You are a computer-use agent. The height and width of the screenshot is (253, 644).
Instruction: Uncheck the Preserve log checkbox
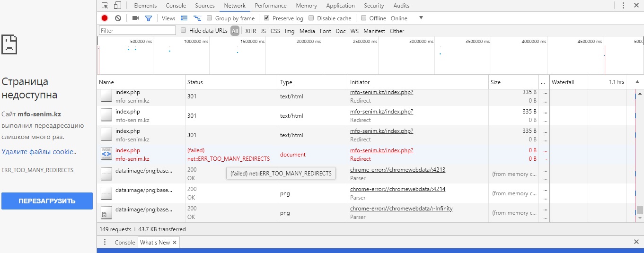coord(266,18)
